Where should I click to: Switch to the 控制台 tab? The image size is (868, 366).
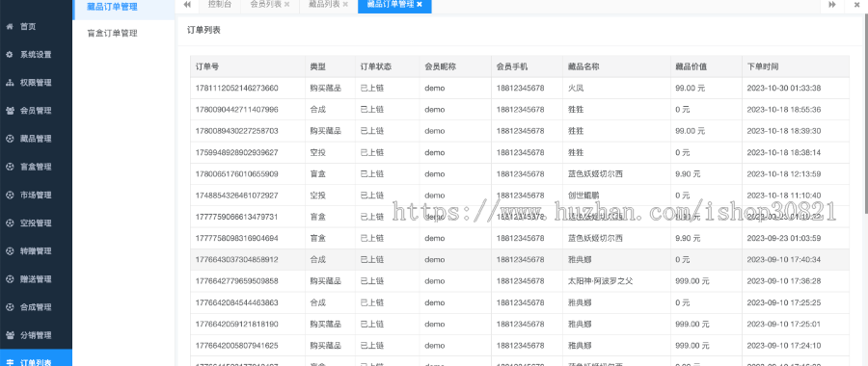(x=220, y=5)
